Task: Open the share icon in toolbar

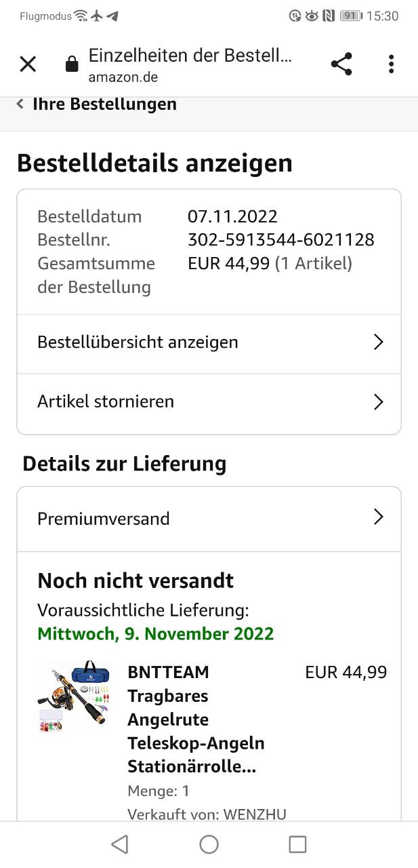Action: 341,64
